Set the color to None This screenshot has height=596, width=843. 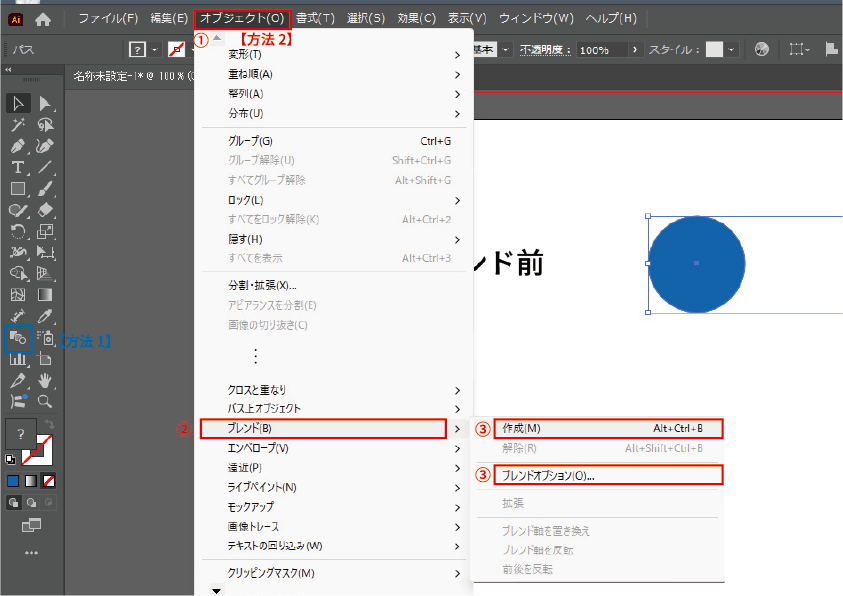point(48,480)
